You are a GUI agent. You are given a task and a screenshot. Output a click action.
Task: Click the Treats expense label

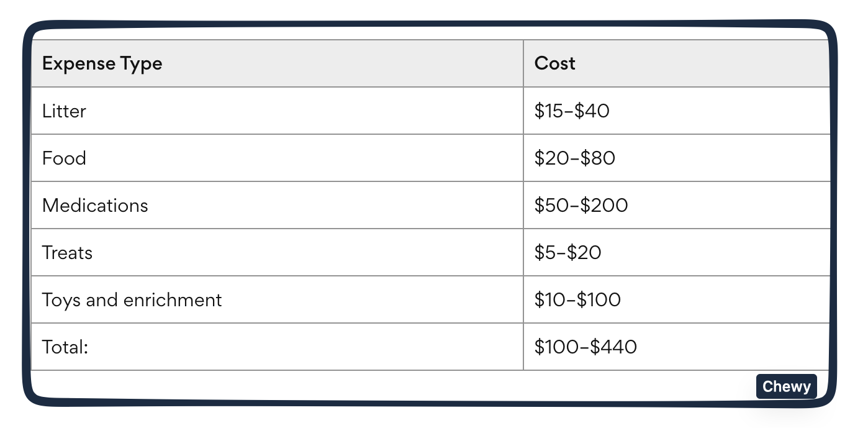pos(67,253)
